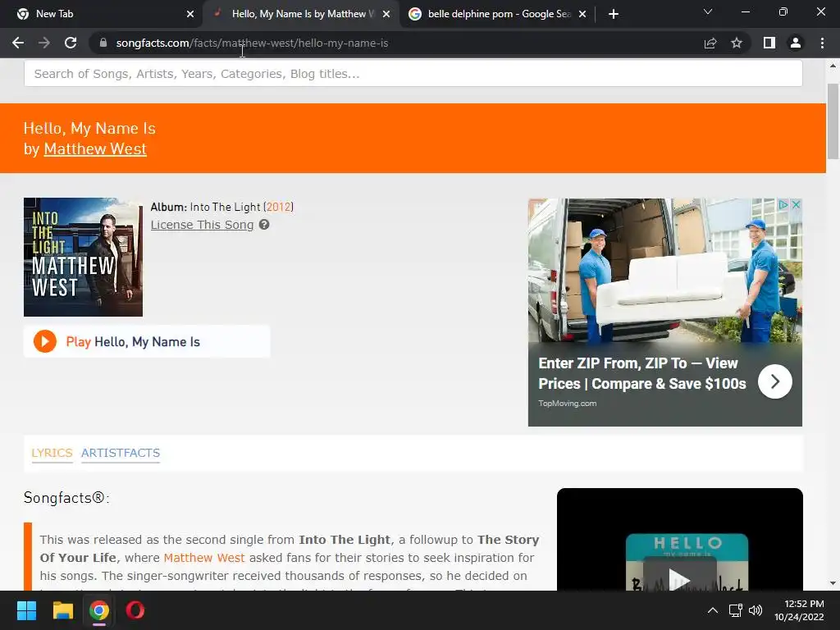The width and height of the screenshot is (840, 630).
Task: Go to the ARTISTFACTS tab
Action: click(121, 453)
